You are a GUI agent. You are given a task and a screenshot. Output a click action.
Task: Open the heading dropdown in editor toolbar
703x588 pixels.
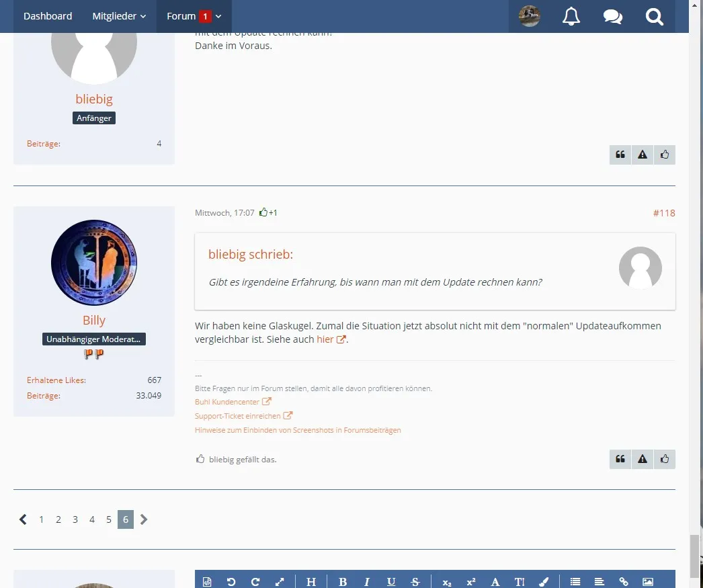click(311, 582)
